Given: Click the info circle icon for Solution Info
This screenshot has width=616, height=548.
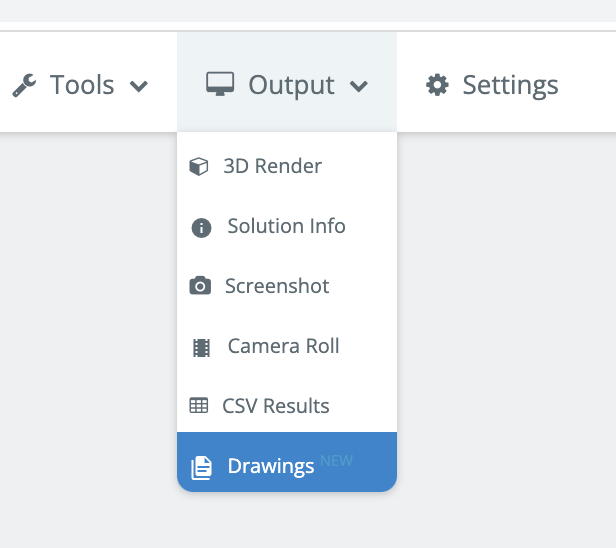Looking at the screenshot, I should (201, 228).
